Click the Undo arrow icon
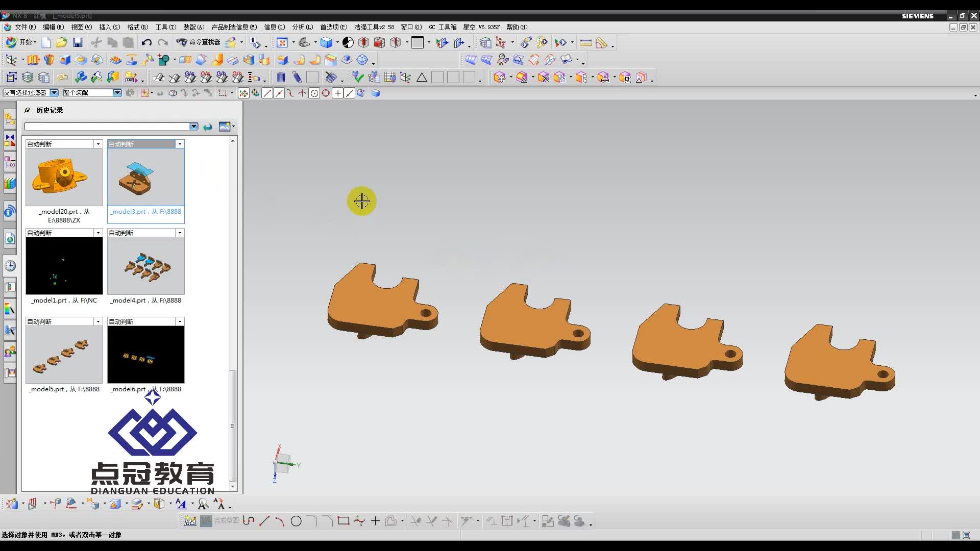This screenshot has height=551, width=980. [146, 42]
